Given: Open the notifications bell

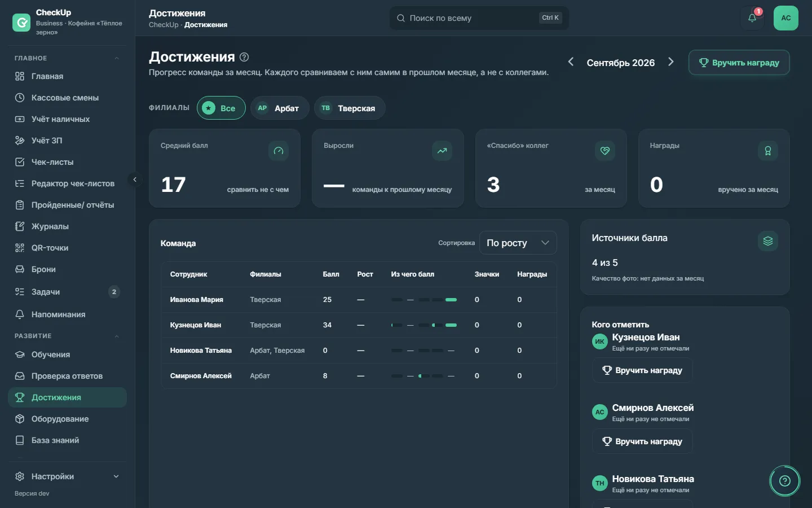Looking at the screenshot, I should (752, 18).
